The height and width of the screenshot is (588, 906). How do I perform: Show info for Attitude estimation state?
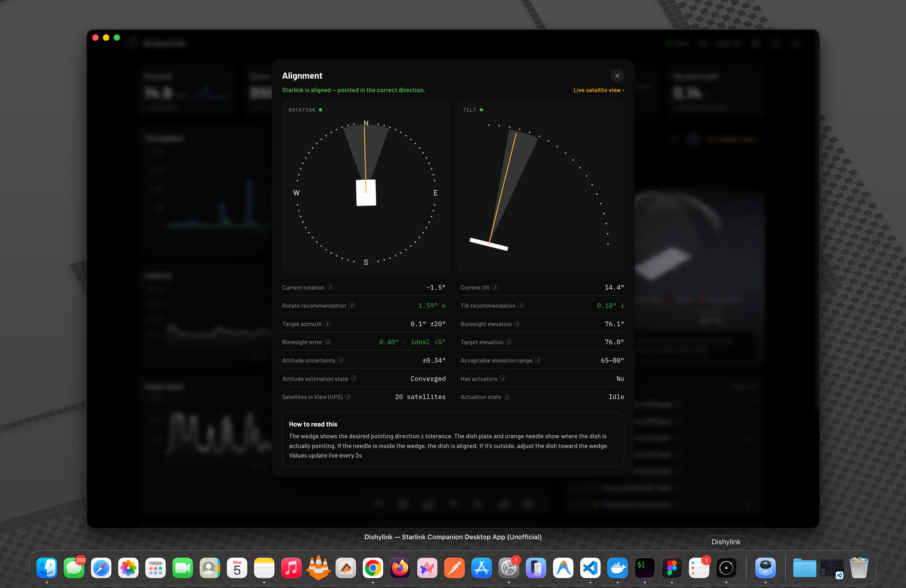354,379
